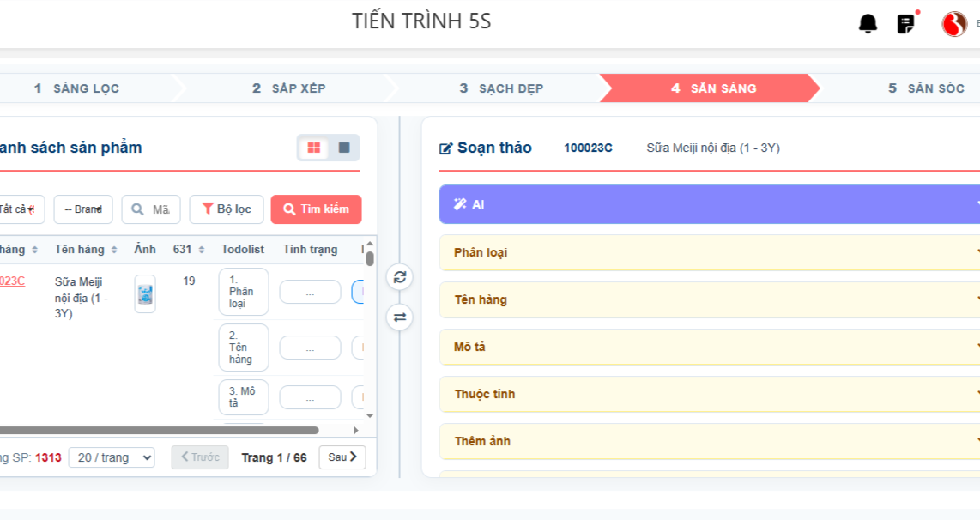Switch to single square view toggle

pos(344,148)
